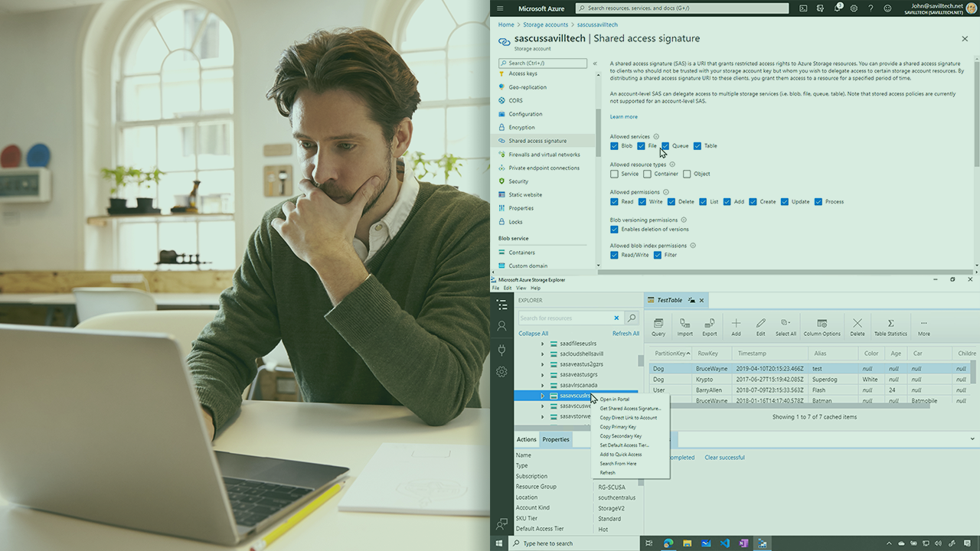This screenshot has height=551, width=980.
Task: Click Refresh All in the Explorer panel
Action: (626, 334)
